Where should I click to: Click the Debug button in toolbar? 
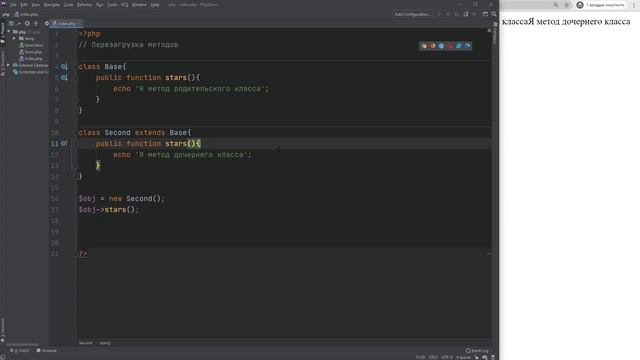pyautogui.click(x=448, y=14)
